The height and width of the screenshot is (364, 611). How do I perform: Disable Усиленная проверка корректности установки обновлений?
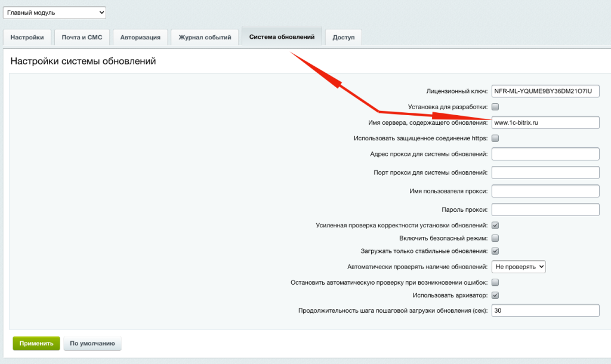pyautogui.click(x=495, y=225)
